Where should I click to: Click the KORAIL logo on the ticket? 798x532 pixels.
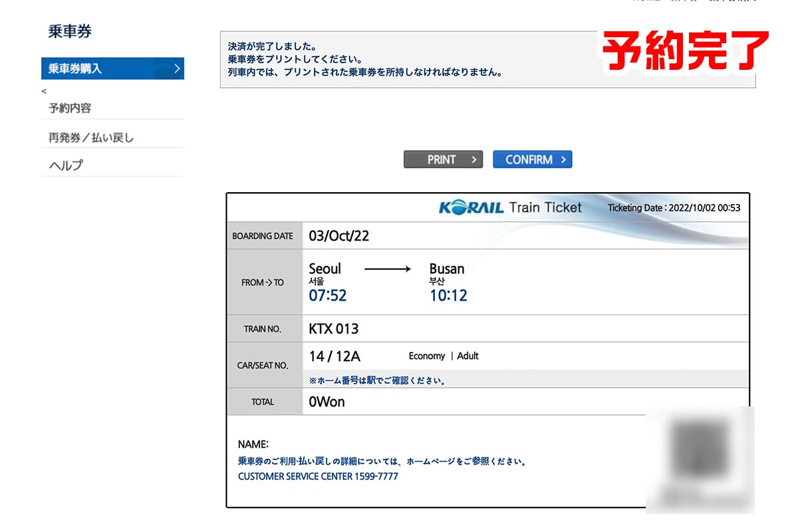(471, 207)
